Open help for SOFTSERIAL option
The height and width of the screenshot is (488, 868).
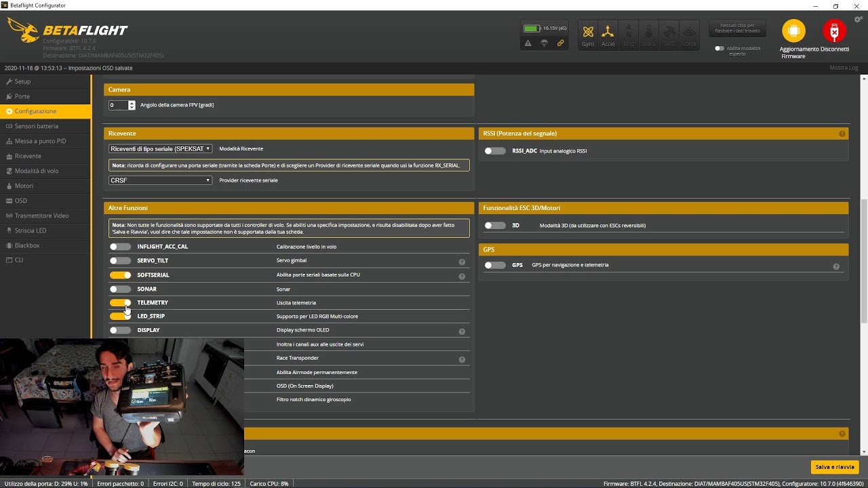point(462,277)
